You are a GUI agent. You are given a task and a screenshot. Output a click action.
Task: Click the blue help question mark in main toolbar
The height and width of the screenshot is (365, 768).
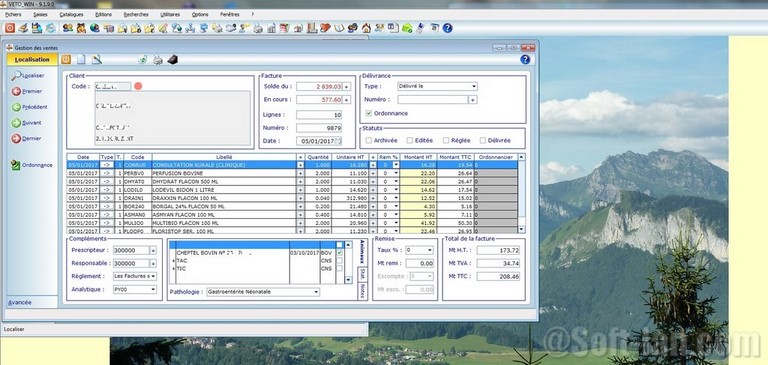447,28
